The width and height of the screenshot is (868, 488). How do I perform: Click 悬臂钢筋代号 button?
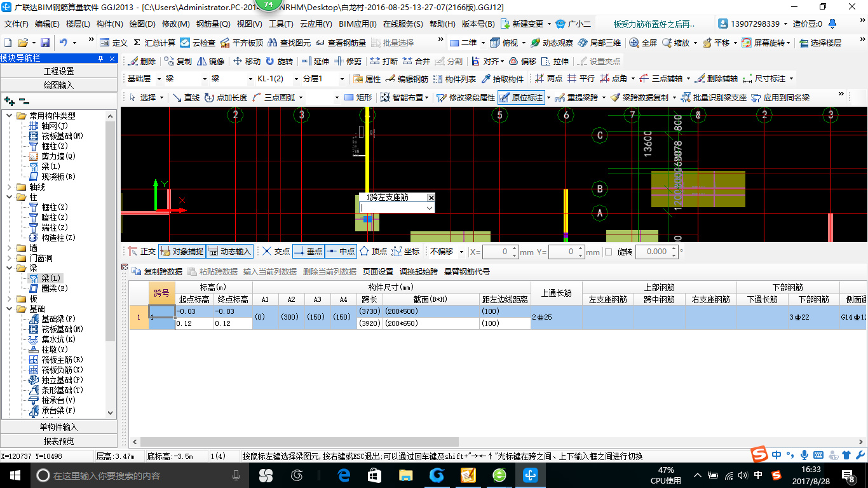(x=467, y=272)
